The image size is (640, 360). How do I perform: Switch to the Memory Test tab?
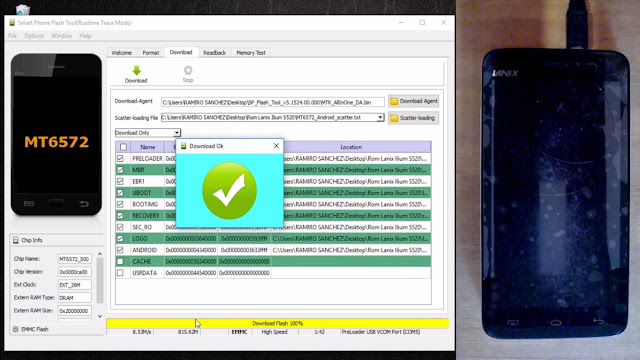(251, 53)
